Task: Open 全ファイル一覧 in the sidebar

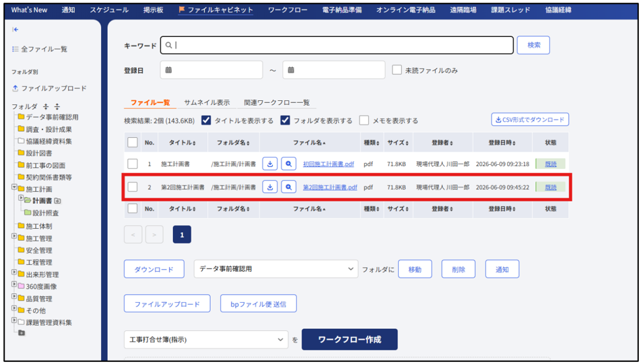Action: (x=40, y=49)
